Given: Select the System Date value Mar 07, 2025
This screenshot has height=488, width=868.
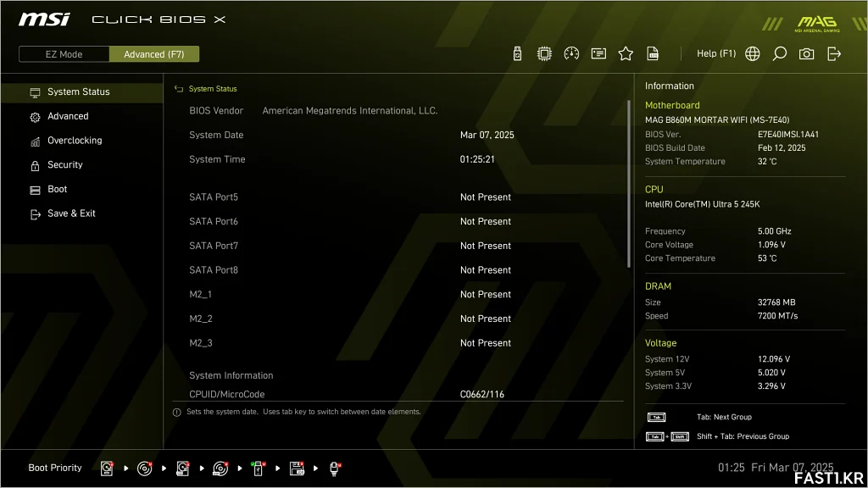Looking at the screenshot, I should point(487,135).
